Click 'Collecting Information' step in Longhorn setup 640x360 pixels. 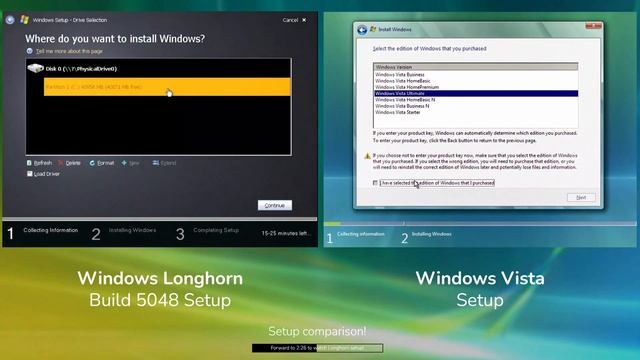click(51, 230)
